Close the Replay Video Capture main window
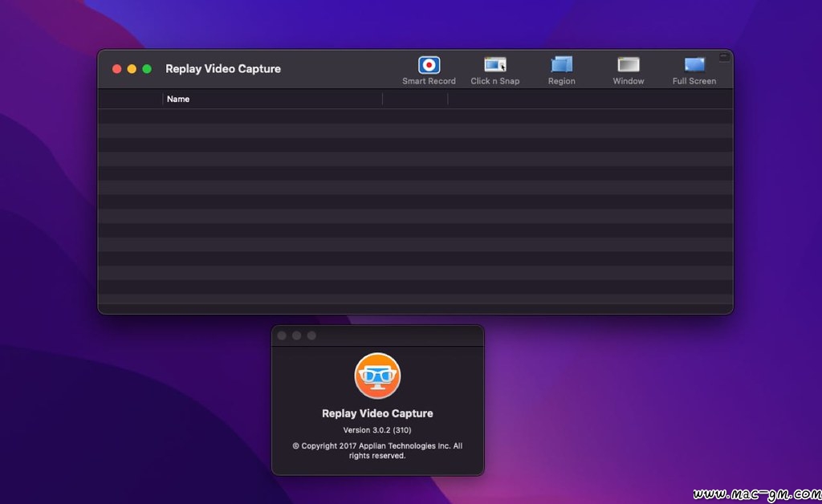 pos(117,69)
